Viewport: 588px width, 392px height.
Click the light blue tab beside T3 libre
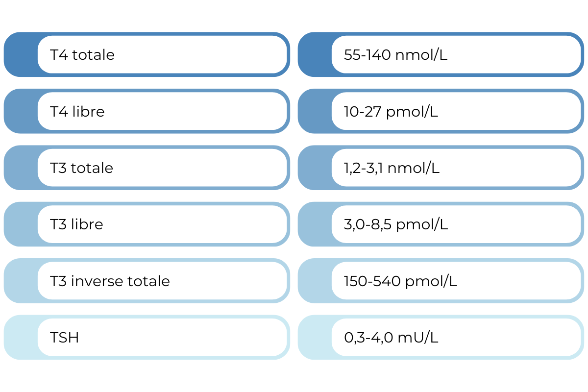point(21,224)
